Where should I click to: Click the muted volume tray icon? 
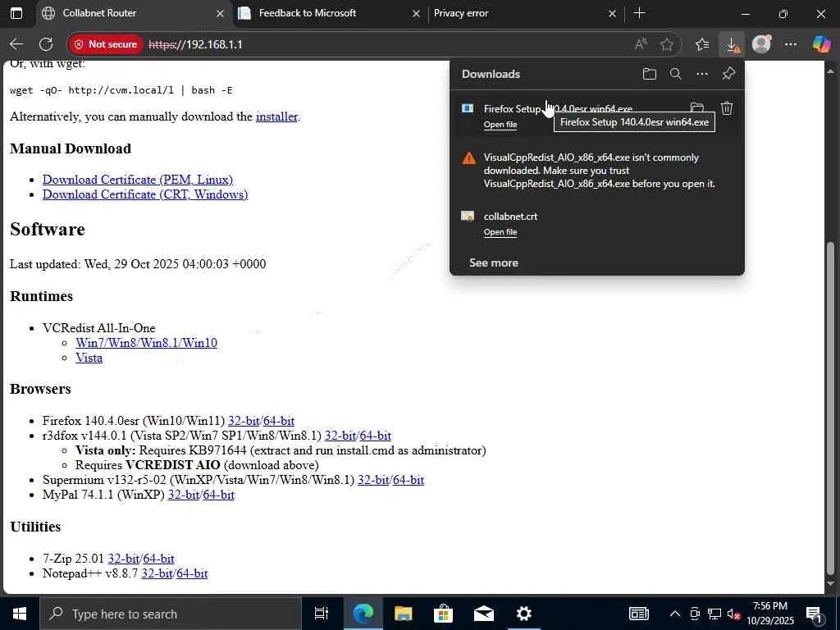(733, 614)
